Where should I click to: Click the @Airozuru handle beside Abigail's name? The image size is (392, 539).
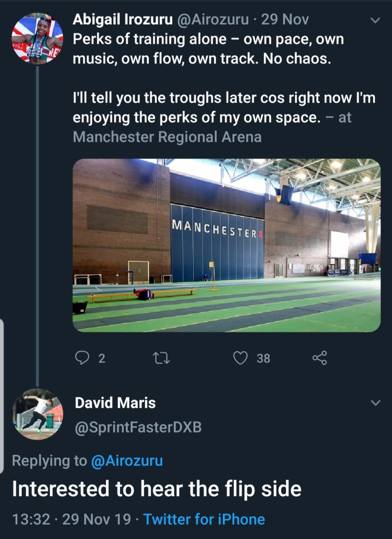[212, 19]
